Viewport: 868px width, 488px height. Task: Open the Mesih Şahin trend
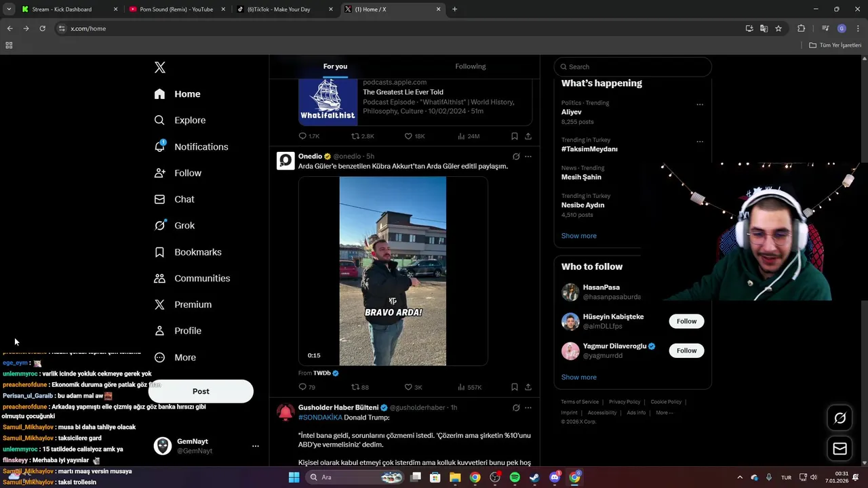[581, 177]
